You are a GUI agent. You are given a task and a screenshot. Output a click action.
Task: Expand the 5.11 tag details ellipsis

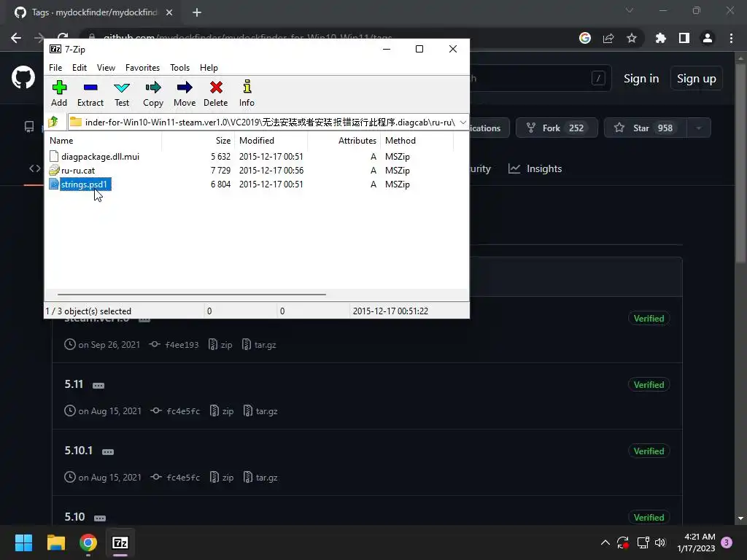click(98, 386)
